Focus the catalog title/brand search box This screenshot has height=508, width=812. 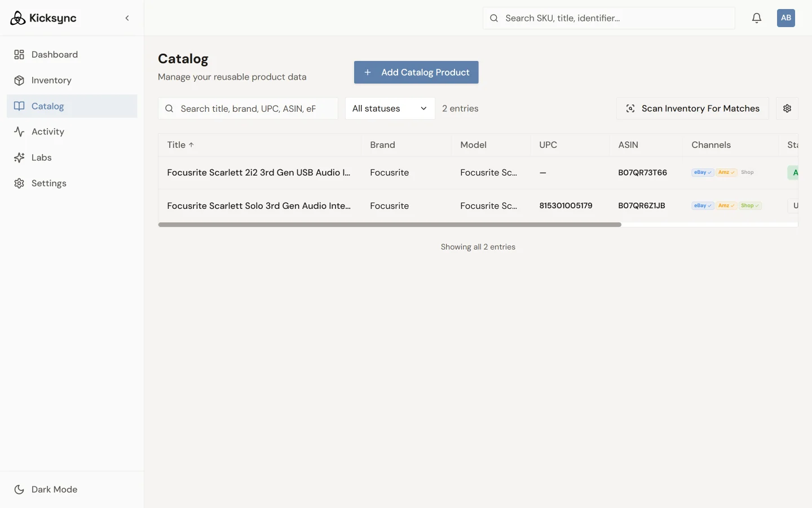click(248, 108)
